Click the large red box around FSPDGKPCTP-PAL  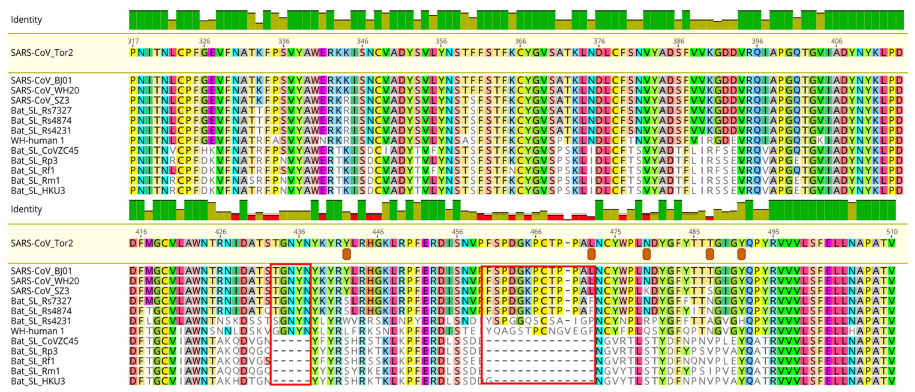(538, 325)
